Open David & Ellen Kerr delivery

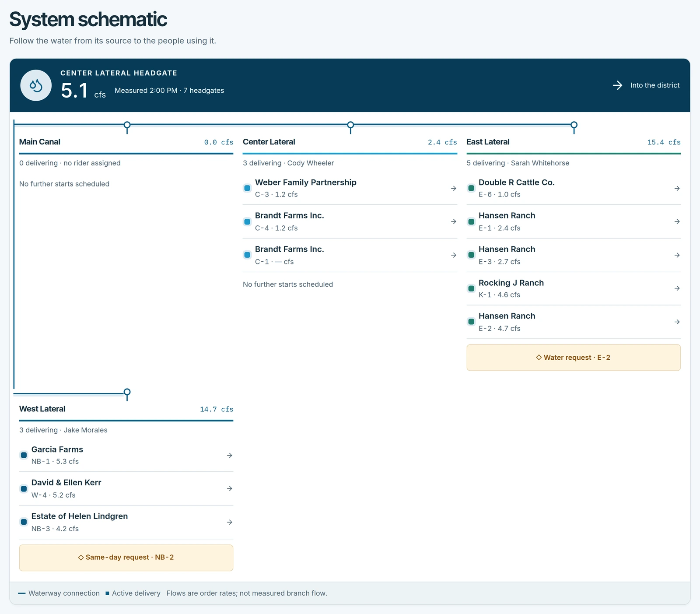click(126, 489)
